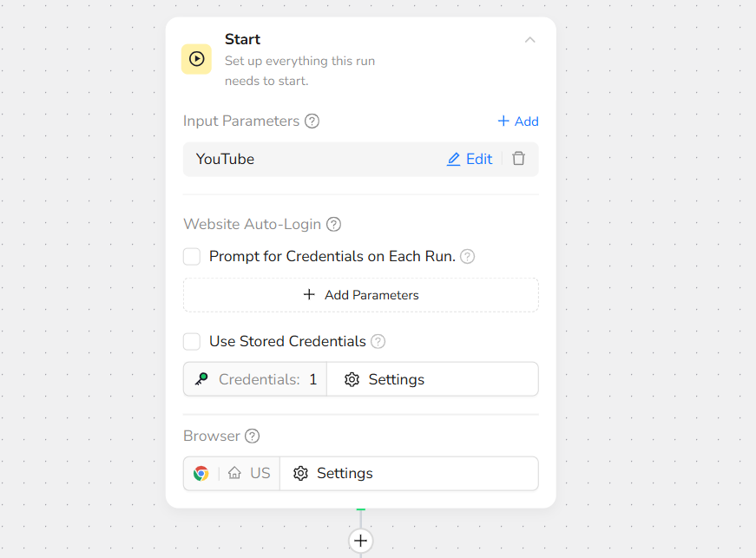Enable Use Stored Credentials checkbox
This screenshot has height=558, width=756.
pyautogui.click(x=192, y=342)
